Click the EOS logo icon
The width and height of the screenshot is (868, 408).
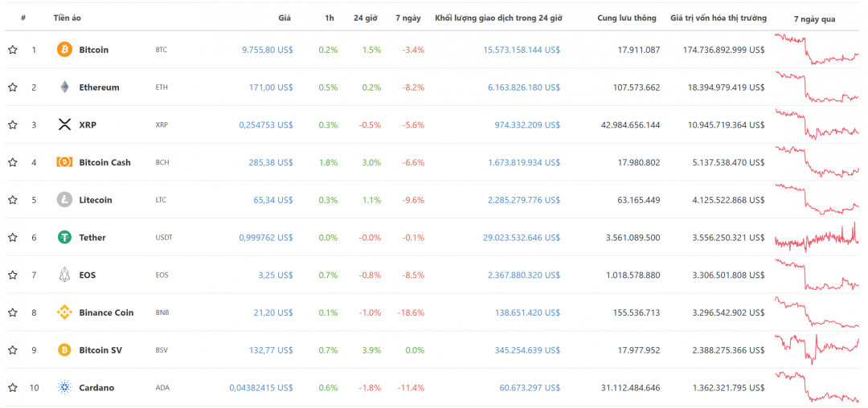coord(65,275)
